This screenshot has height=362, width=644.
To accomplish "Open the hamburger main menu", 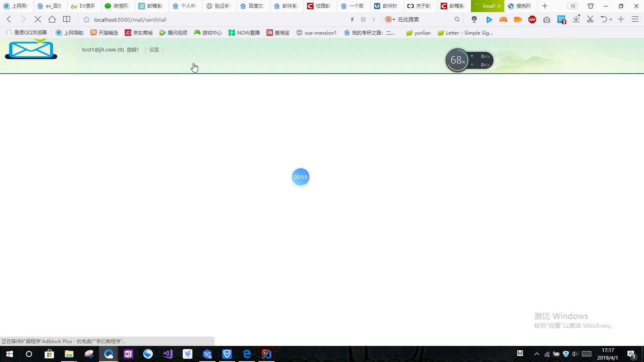I will pyautogui.click(x=635, y=19).
